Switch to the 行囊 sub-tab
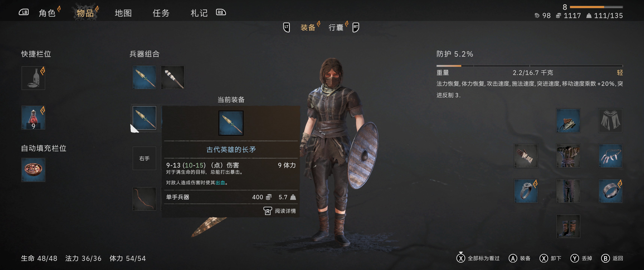Image resolution: width=644 pixels, height=270 pixels. click(x=336, y=27)
